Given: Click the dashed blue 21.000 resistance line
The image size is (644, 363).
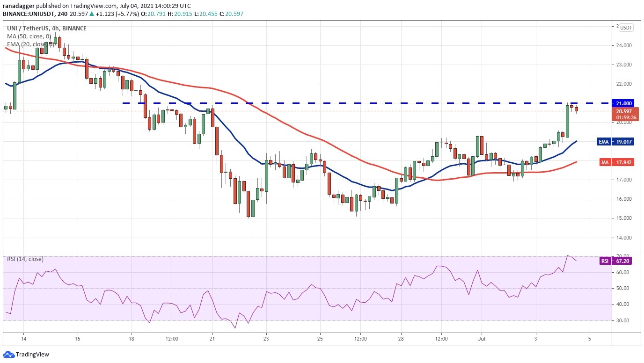Looking at the screenshot, I should tap(365, 103).
